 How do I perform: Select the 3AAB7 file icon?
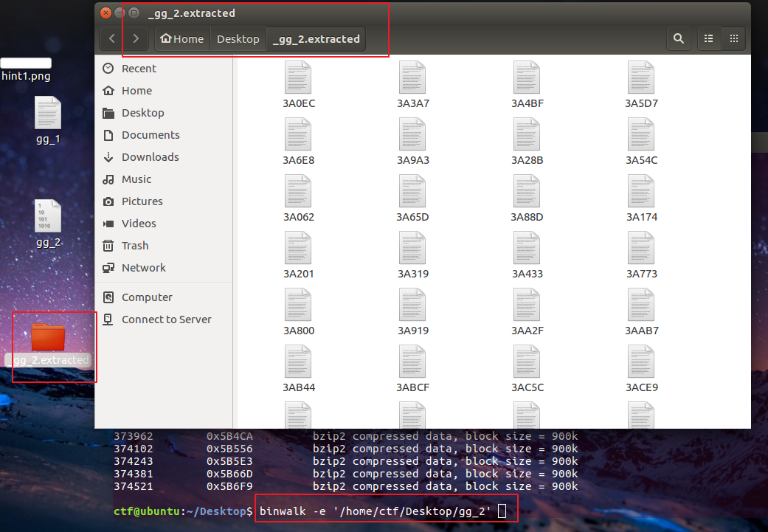tap(641, 305)
